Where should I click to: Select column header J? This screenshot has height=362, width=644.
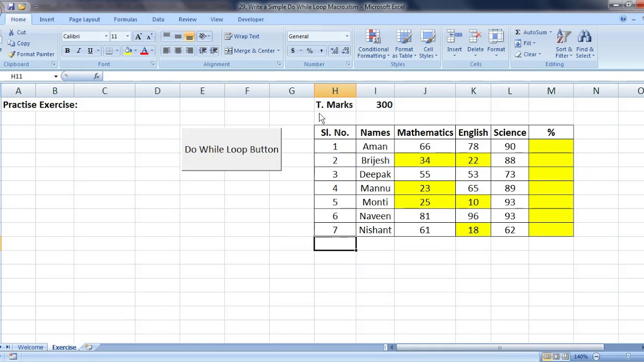425,91
